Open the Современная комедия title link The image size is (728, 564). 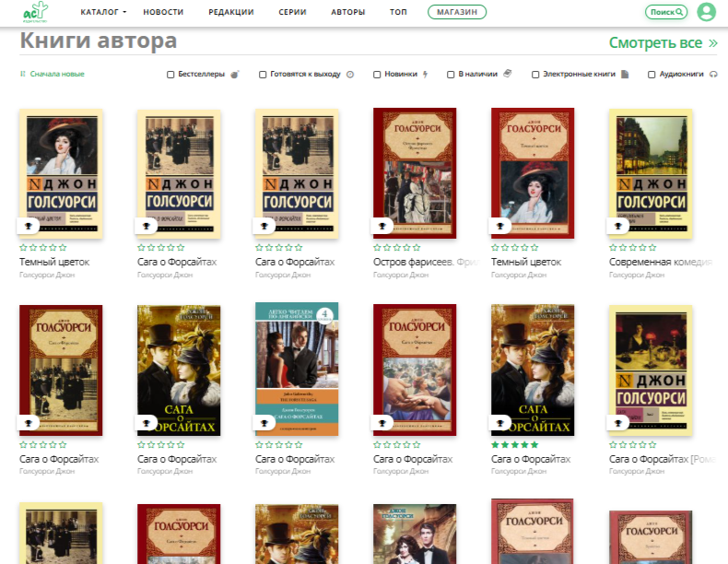coord(660,262)
